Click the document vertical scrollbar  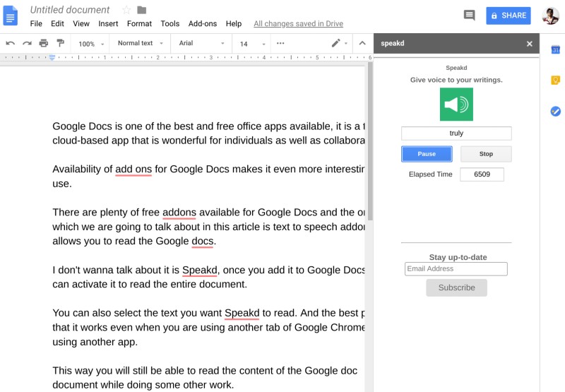pyautogui.click(x=370, y=141)
